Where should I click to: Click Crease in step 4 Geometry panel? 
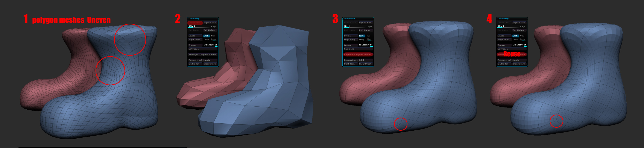[x=504, y=45]
